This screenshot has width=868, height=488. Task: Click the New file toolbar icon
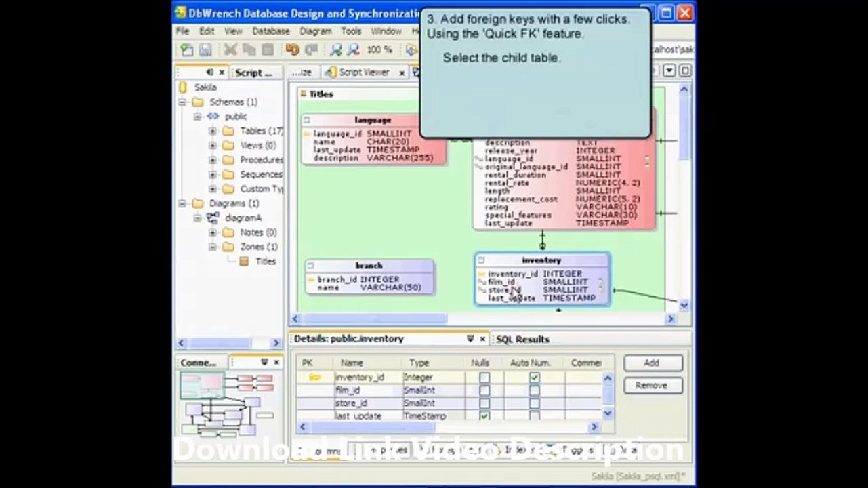(x=186, y=49)
